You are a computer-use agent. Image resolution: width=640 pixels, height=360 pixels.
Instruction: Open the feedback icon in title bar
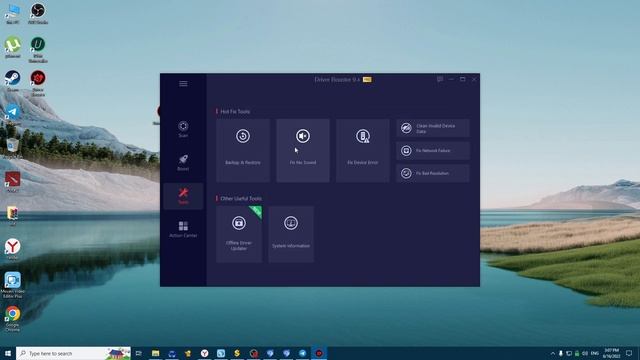tap(440, 79)
